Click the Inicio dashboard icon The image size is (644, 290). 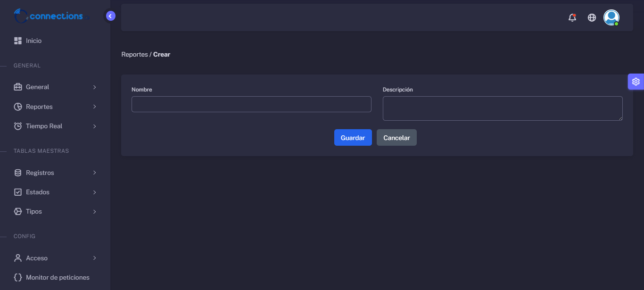(18, 41)
